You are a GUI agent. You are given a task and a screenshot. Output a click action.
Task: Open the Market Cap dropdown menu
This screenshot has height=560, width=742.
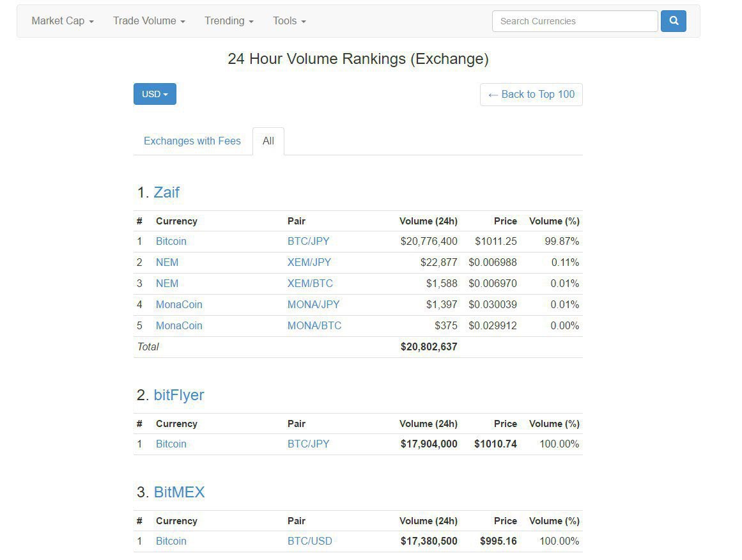click(x=63, y=21)
